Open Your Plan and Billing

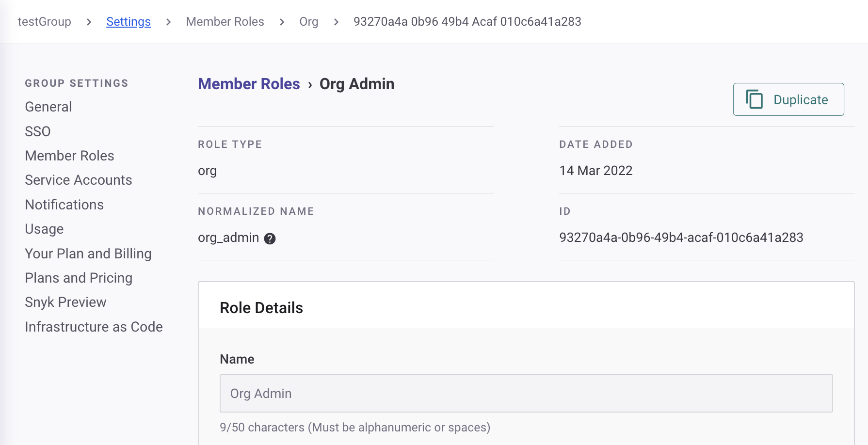click(88, 254)
